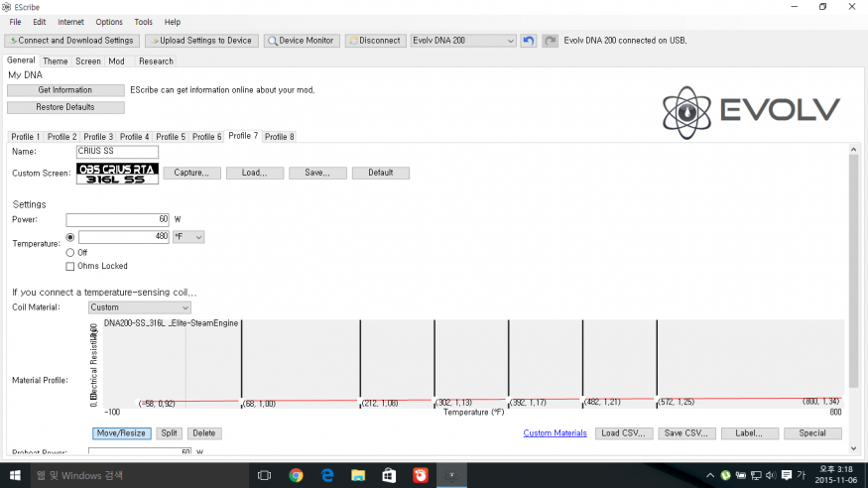
Task: Show hidden system tray icons
Action: (x=709, y=475)
